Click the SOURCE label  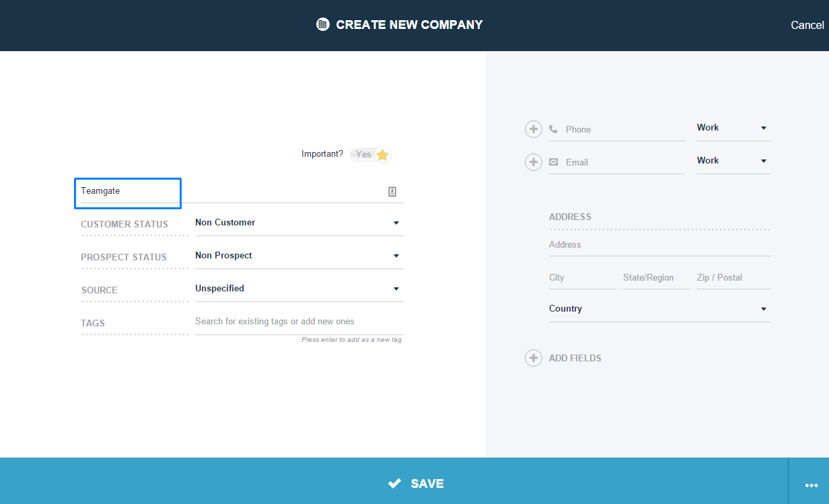pyautogui.click(x=99, y=290)
